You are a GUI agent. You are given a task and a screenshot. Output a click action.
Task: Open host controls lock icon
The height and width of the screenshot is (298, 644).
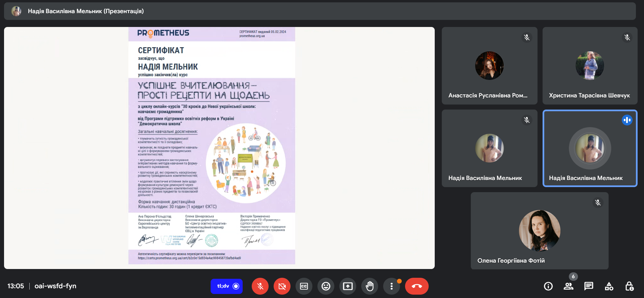(x=629, y=286)
